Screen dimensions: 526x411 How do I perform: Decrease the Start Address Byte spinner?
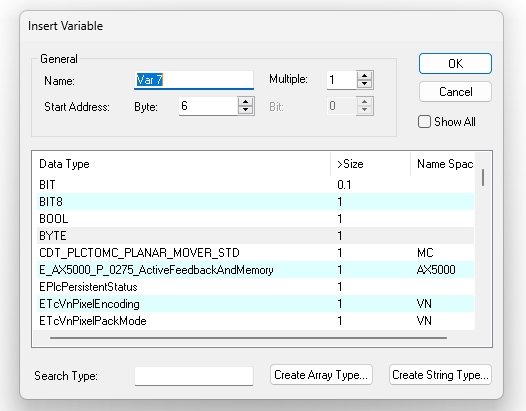coord(246,110)
